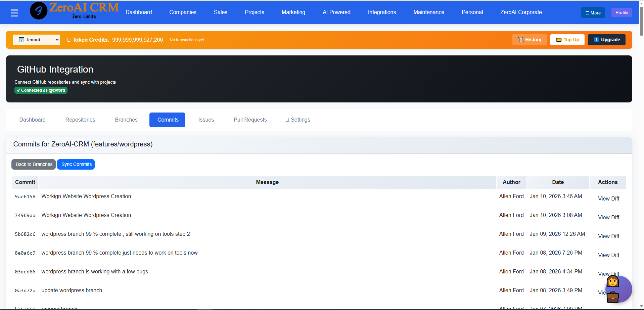Open the AI Powered menu
The height and width of the screenshot is (310, 644).
[336, 12]
